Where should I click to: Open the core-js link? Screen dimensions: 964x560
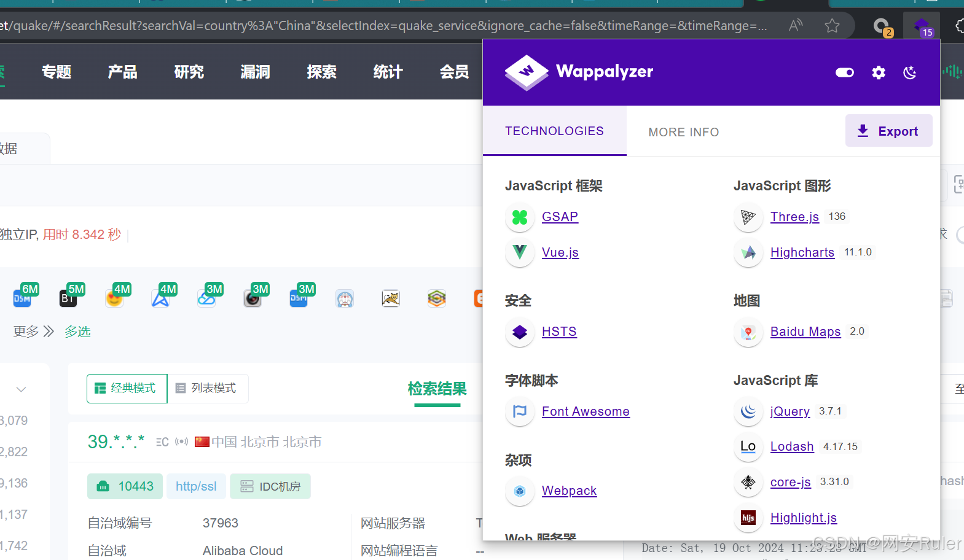pyautogui.click(x=791, y=482)
